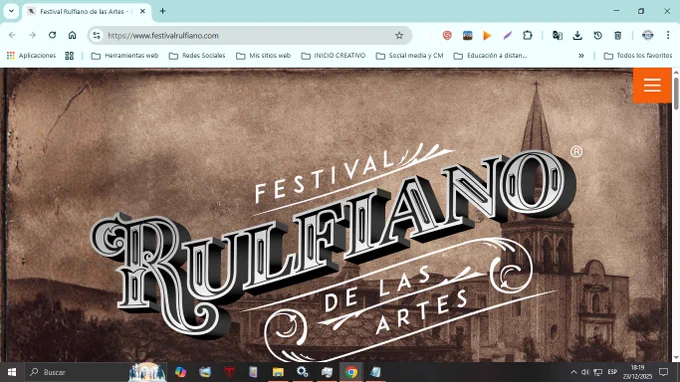Open the Social media y CM folder
This screenshot has width=680, height=382.
[x=410, y=56]
